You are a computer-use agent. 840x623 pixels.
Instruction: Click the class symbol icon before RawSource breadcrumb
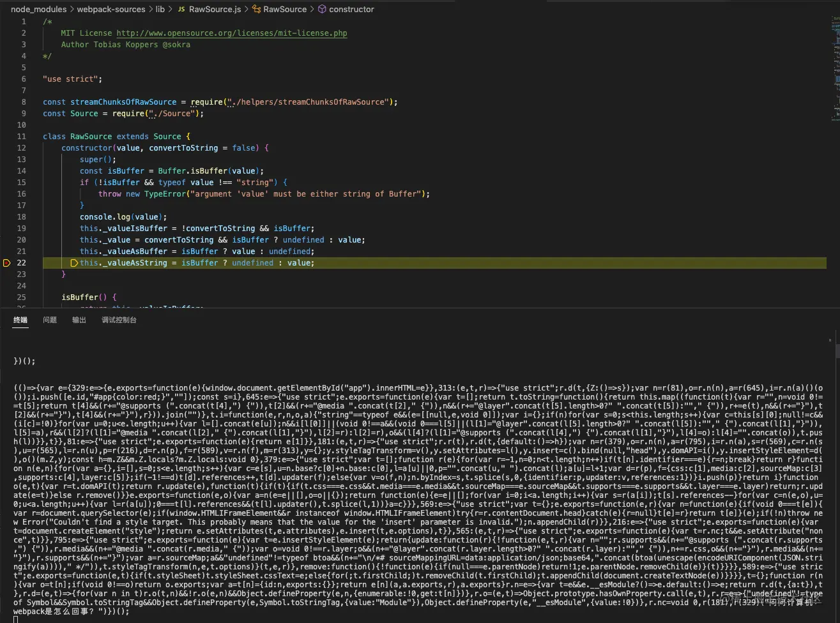(x=256, y=10)
